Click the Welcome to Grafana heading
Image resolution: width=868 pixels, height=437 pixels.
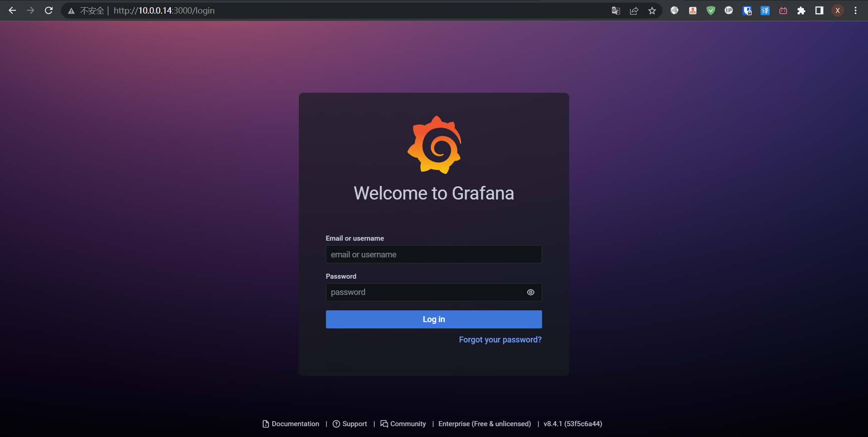tap(434, 193)
